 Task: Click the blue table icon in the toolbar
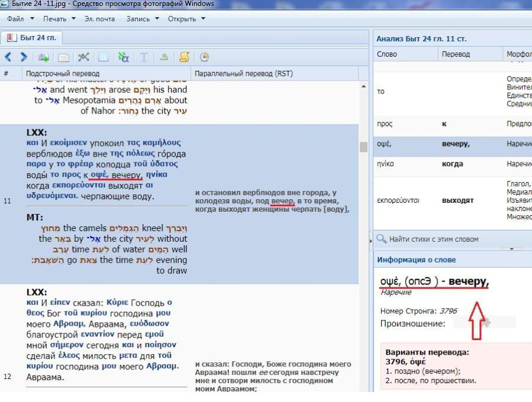(104, 57)
